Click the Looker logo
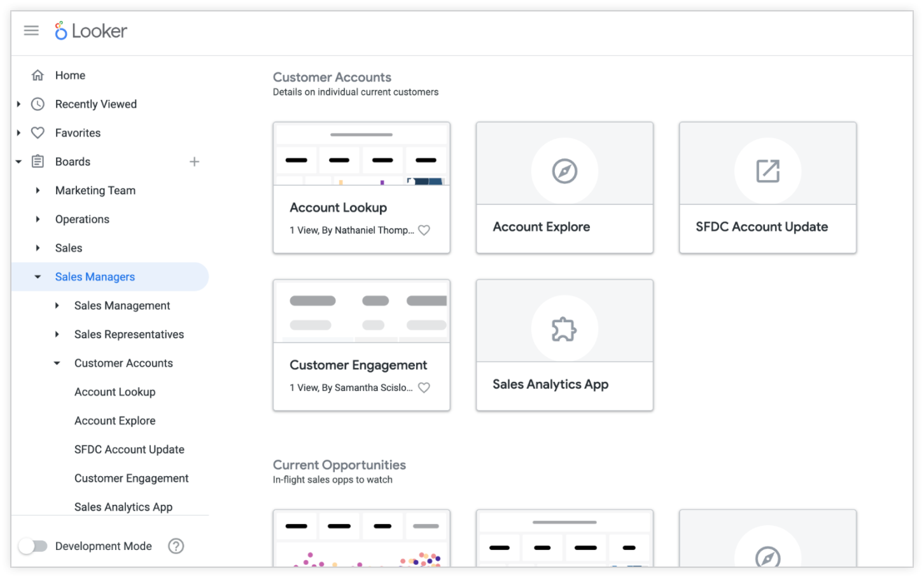Image resolution: width=924 pixels, height=578 pixels. coord(91,31)
